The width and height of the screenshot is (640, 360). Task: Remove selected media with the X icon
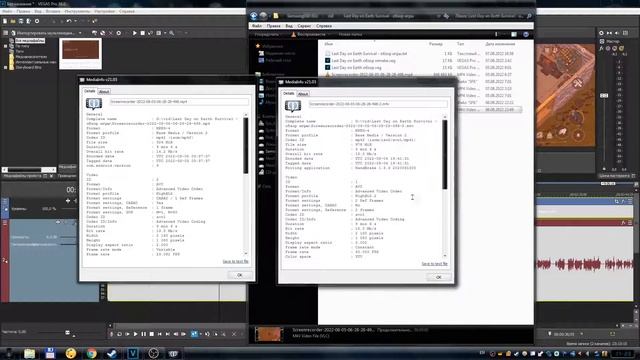[x=110, y=33]
